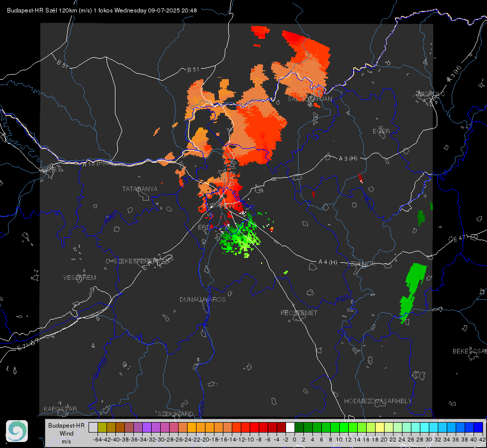This screenshot has width=487, height=448.
Task: Pick the purple swatch between -36 and -34
Action: coord(138,427)
